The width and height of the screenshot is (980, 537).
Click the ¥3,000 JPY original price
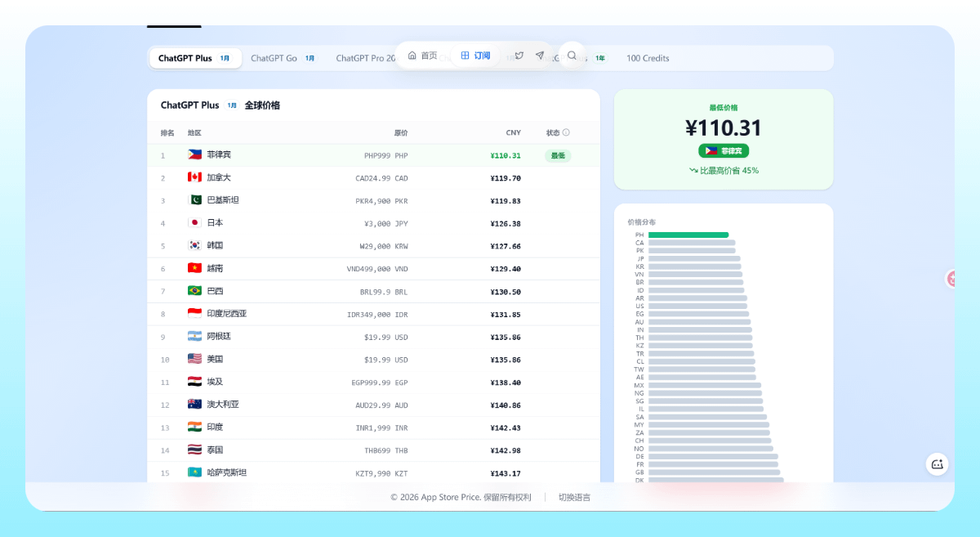pos(385,223)
